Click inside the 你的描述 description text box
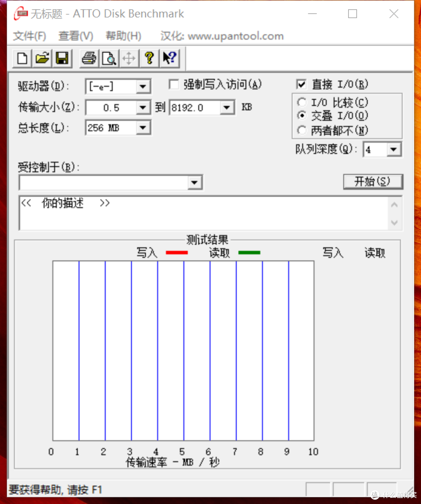 coord(203,213)
